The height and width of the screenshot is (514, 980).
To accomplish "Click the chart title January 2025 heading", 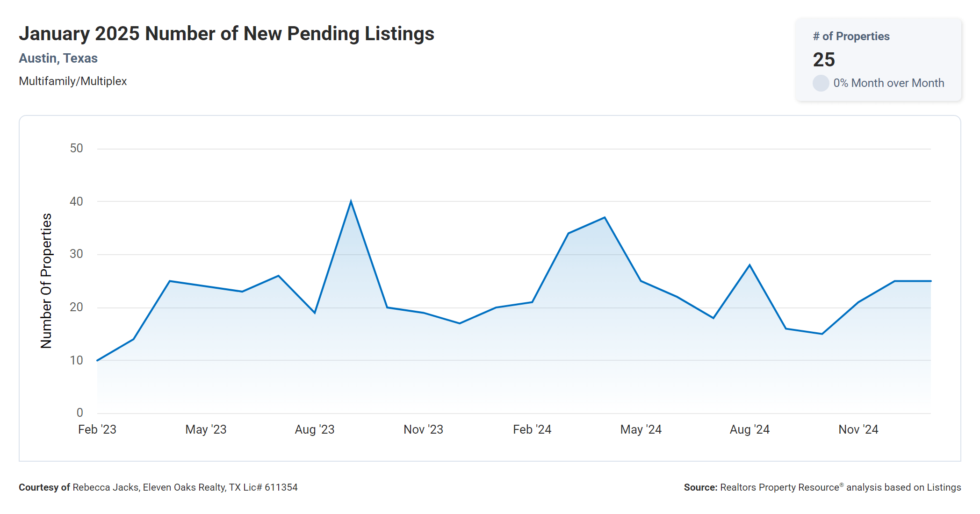I will [x=226, y=34].
